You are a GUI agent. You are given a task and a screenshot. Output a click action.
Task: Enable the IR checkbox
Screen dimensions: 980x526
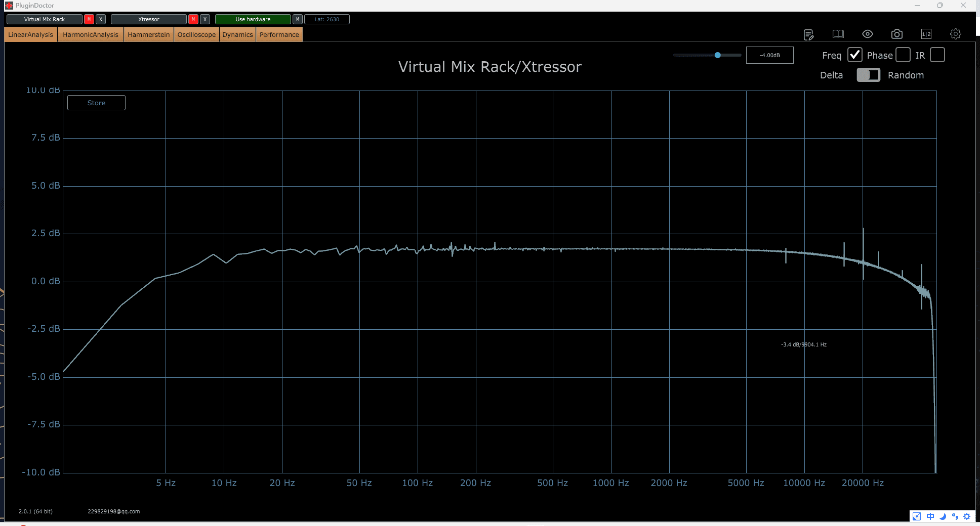click(x=937, y=55)
